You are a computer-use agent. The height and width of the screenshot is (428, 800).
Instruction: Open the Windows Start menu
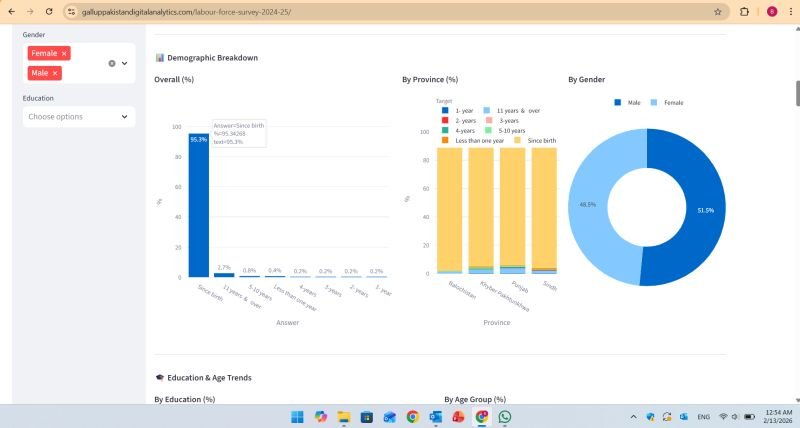pyautogui.click(x=297, y=416)
